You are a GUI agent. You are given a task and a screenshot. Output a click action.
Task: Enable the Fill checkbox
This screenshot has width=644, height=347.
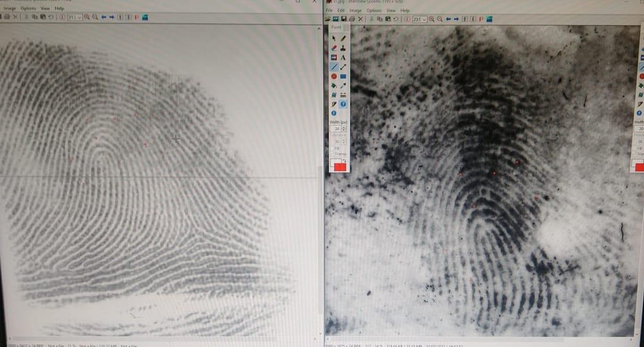pos(332,149)
